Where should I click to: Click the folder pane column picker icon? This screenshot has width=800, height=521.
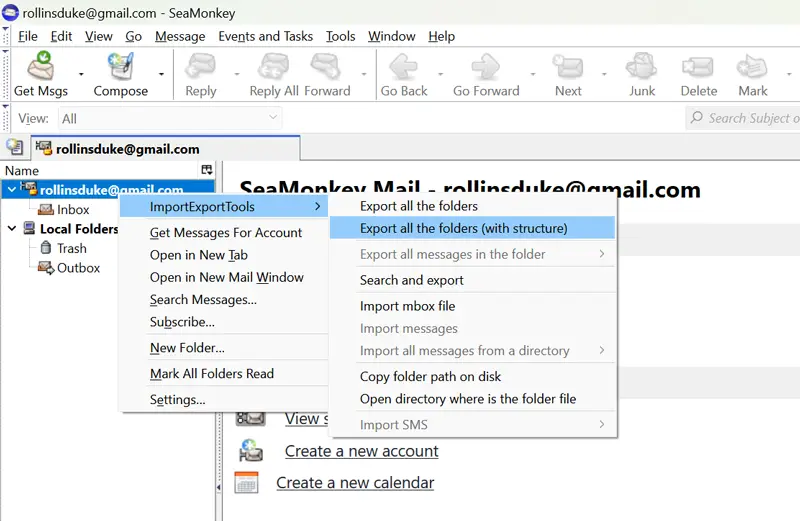(207, 170)
